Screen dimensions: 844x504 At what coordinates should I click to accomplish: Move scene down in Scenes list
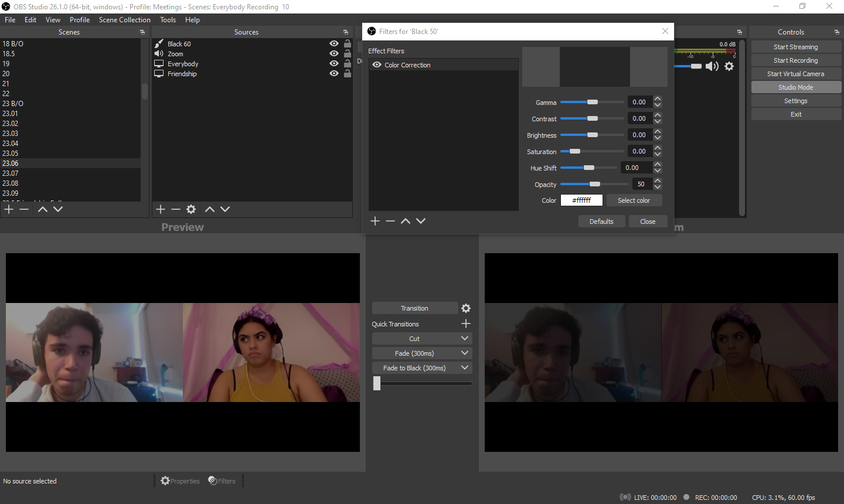(x=58, y=209)
